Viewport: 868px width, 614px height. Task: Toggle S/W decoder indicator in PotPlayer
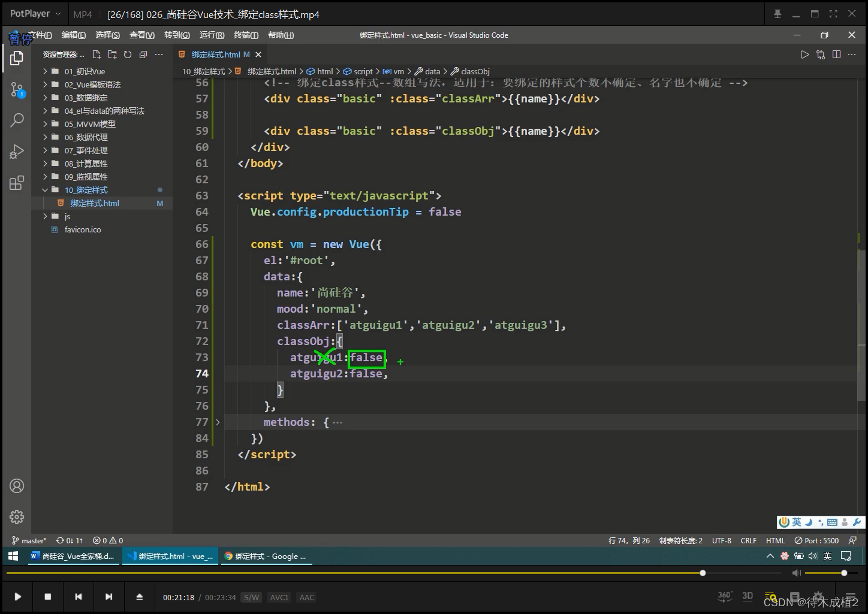[x=251, y=597]
